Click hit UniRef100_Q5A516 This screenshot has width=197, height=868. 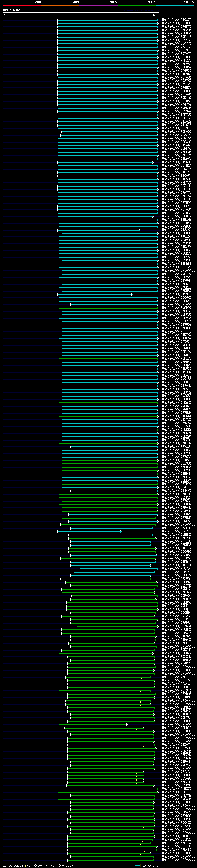coord(177,389)
